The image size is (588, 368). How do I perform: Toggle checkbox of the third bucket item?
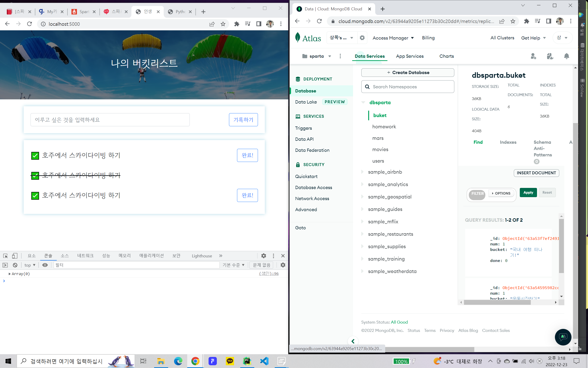click(x=35, y=196)
